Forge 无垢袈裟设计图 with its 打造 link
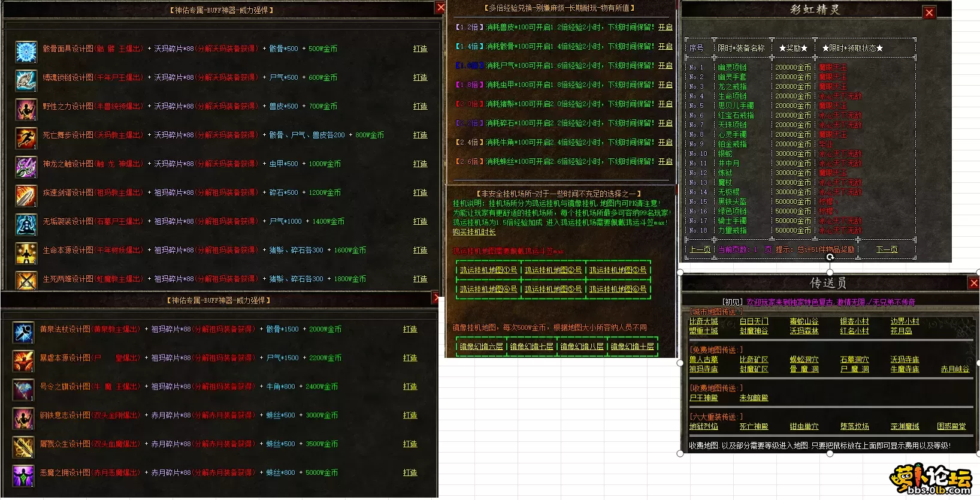 (x=420, y=221)
